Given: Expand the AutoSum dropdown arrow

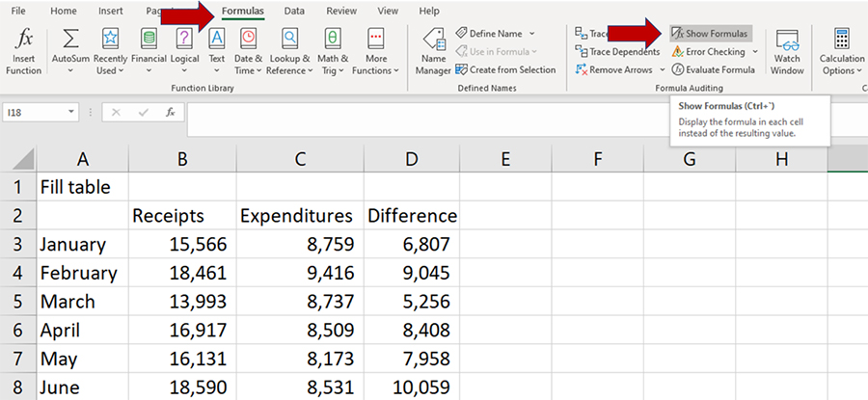Looking at the screenshot, I should click(x=70, y=70).
